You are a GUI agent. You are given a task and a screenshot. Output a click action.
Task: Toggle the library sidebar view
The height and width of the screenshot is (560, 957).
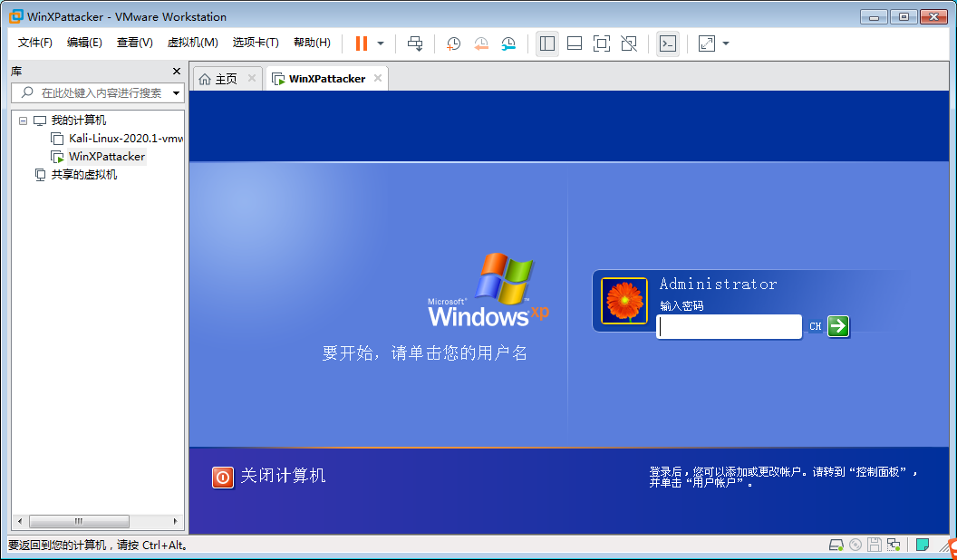click(x=547, y=43)
